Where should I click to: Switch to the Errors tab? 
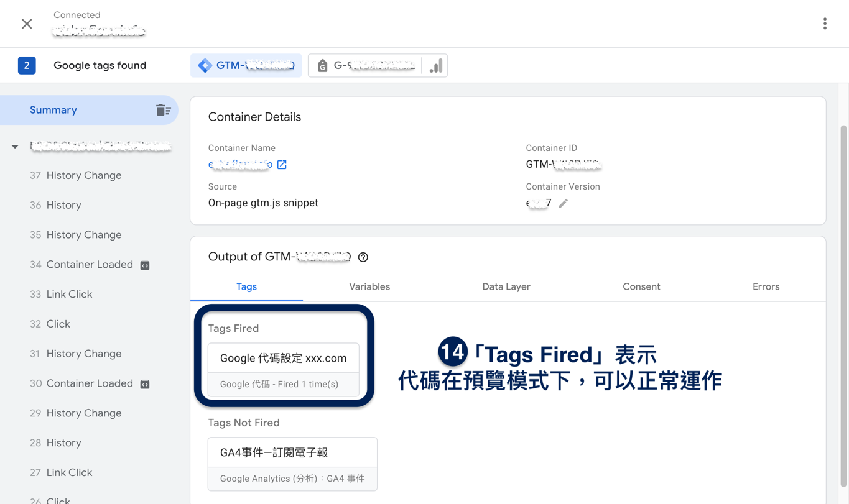(766, 286)
